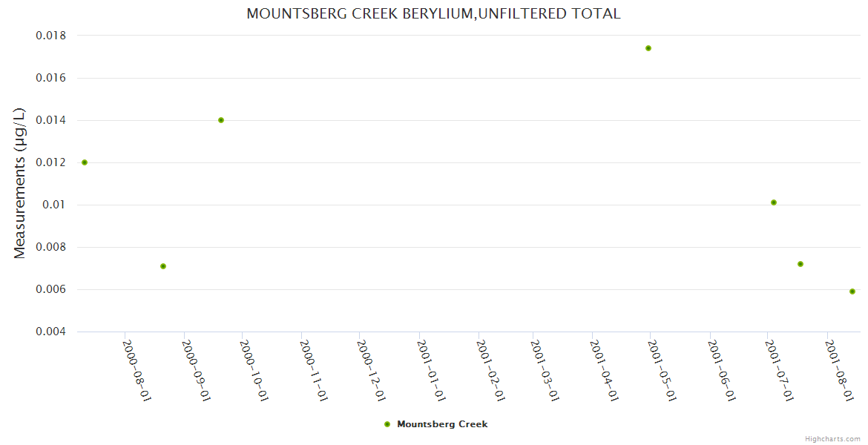Click the 2000-12-01 x-axis date label
The image size is (868, 445).
[x=371, y=370]
